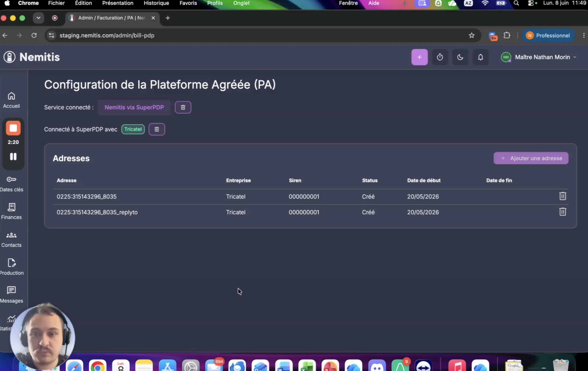This screenshot has height=371, width=588.
Task: Open Wi-Fi status in the menu bar
Action: [485, 3]
